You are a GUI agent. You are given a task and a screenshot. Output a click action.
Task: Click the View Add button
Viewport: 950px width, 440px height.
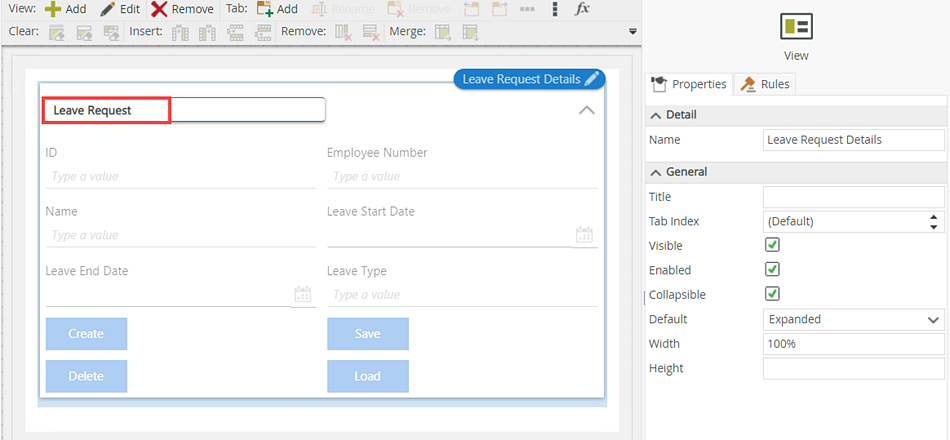(x=65, y=9)
